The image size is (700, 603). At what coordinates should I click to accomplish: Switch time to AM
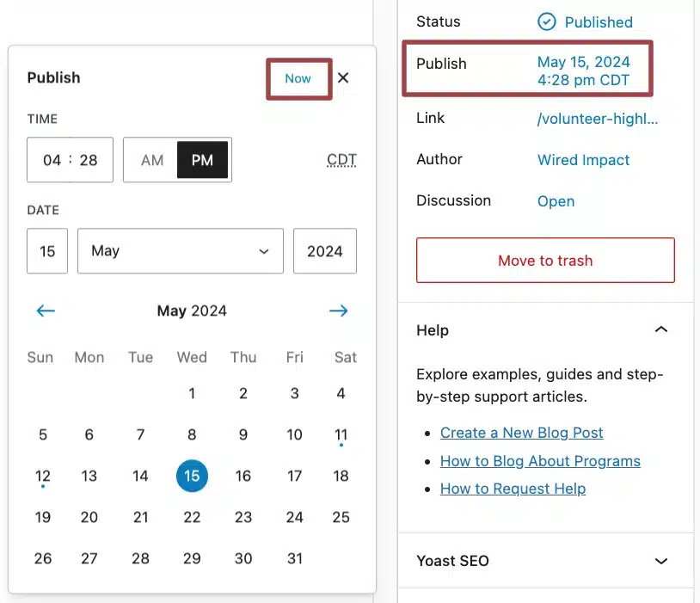[152, 160]
